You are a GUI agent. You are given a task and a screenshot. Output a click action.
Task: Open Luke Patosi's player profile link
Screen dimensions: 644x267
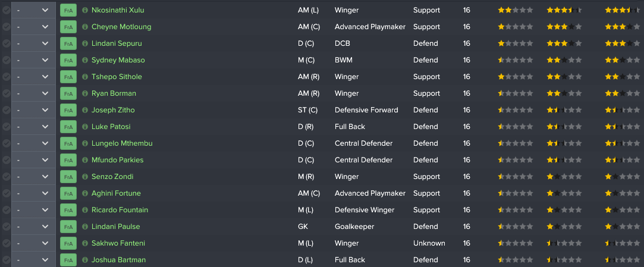(111, 127)
